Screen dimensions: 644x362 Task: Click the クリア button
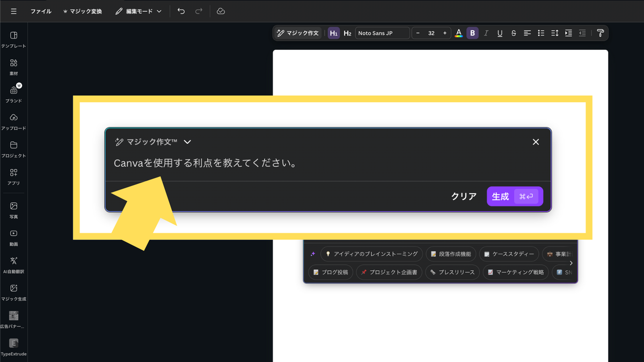point(464,196)
